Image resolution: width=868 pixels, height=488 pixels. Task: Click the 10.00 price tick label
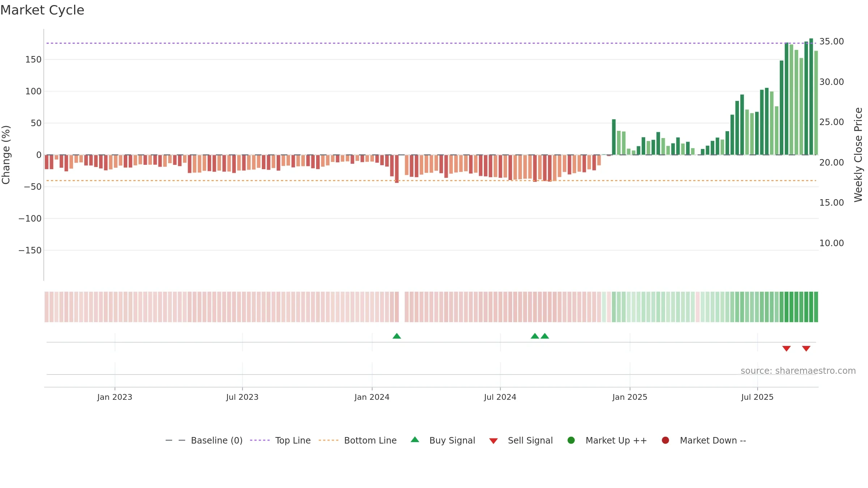pyautogui.click(x=831, y=243)
